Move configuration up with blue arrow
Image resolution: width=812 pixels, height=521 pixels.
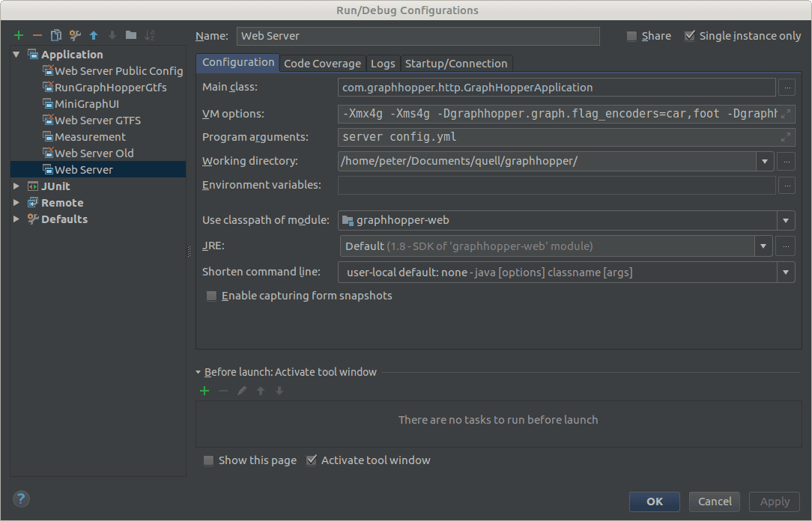(x=94, y=35)
